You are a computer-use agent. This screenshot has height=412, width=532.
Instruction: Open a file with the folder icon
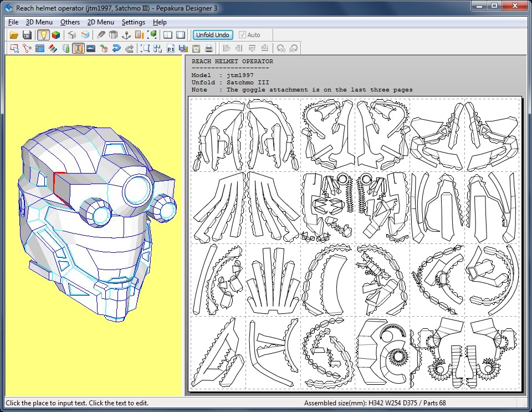coord(14,35)
